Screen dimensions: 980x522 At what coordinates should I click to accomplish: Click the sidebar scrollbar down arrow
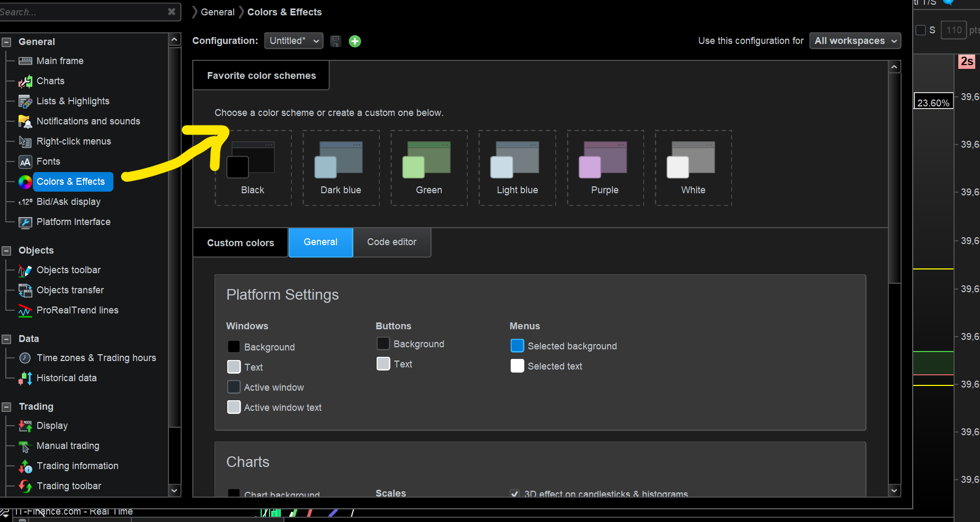coord(174,490)
